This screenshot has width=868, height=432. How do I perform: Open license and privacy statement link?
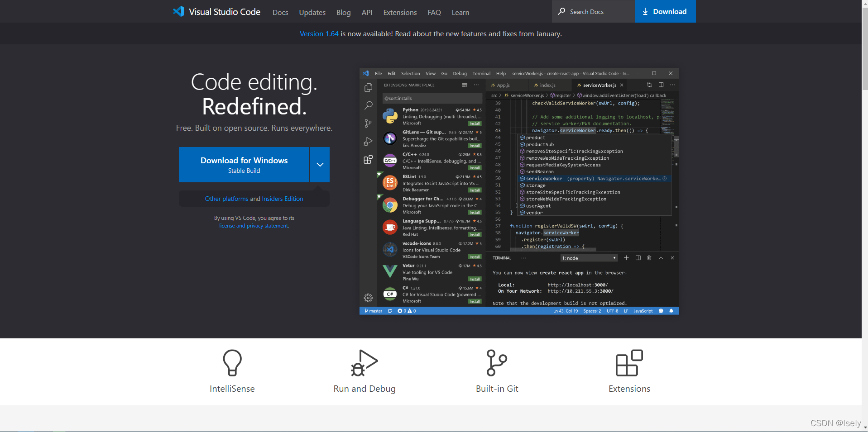coord(254,226)
